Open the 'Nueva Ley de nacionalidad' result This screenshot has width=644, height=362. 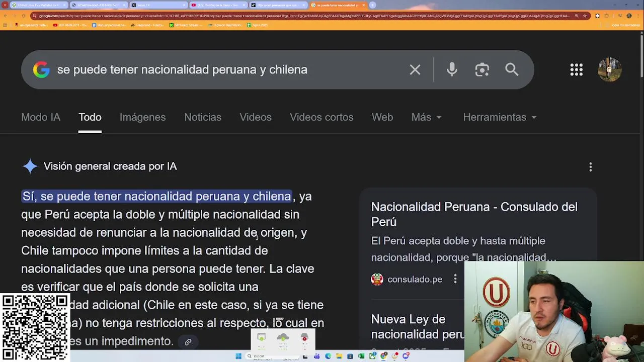coord(418,327)
